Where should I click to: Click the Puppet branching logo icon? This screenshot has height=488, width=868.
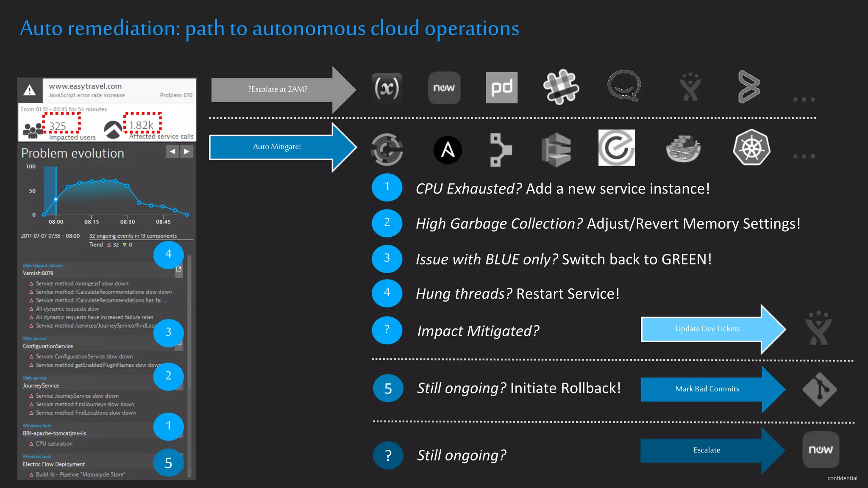501,150
